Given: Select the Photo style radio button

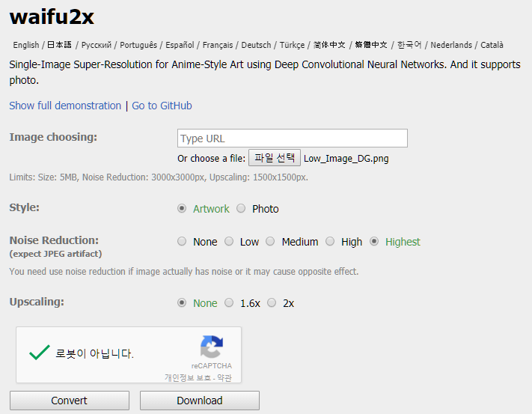Looking at the screenshot, I should click(241, 208).
